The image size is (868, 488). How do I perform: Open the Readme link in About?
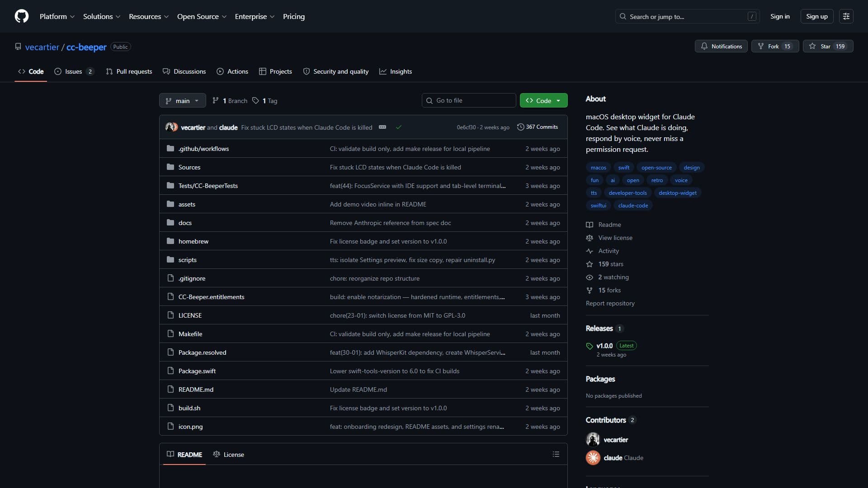coord(604,225)
